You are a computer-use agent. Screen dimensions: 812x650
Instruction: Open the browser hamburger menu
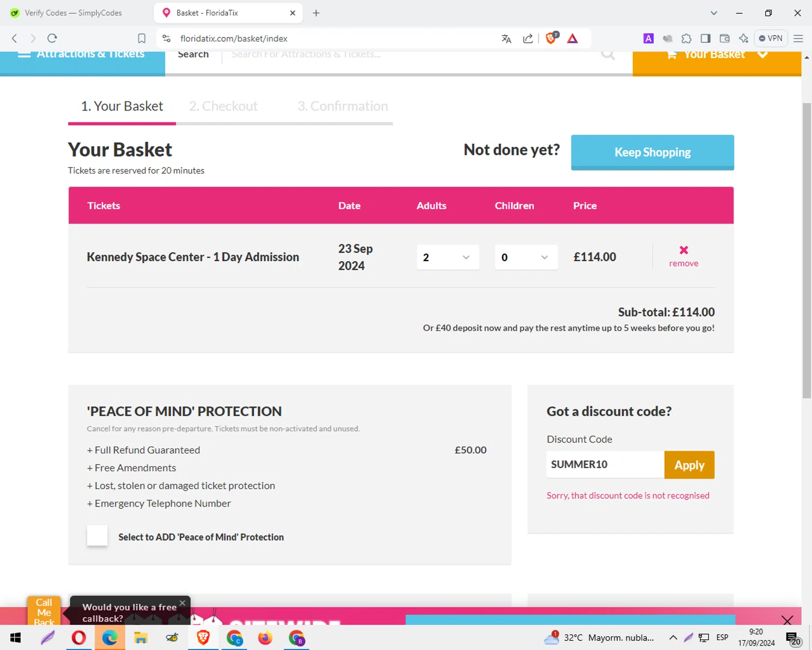798,38
